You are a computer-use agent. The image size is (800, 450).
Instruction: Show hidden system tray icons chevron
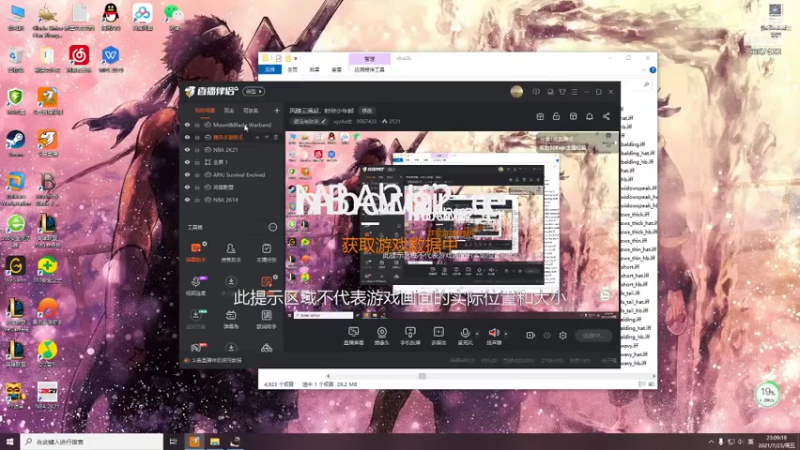(x=711, y=441)
